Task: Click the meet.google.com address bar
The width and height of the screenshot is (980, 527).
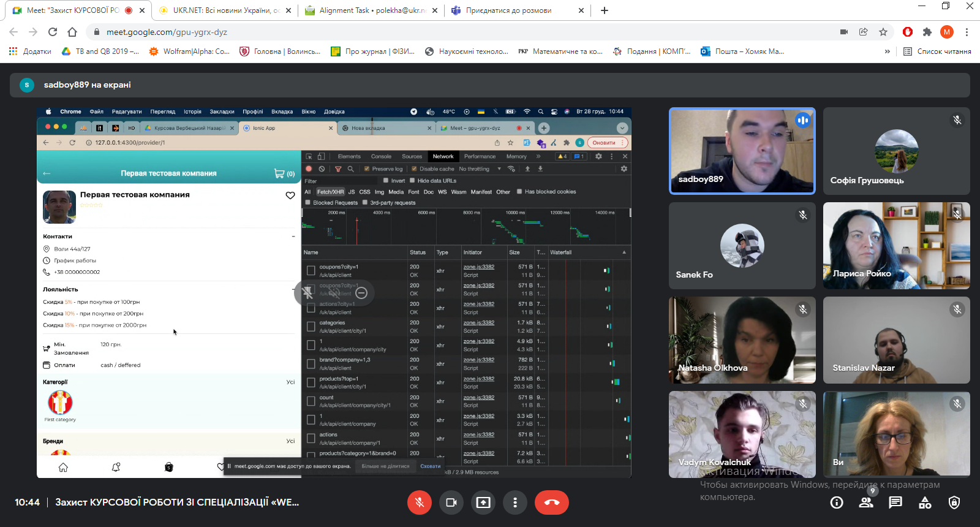Action: click(x=429, y=32)
